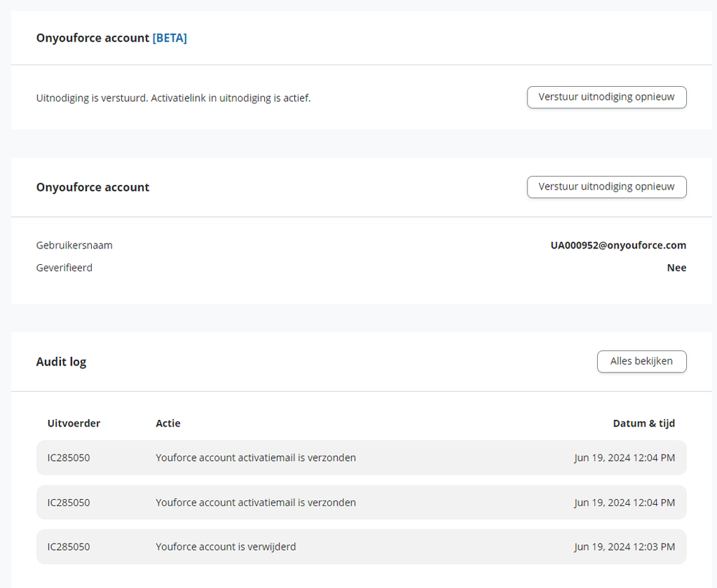Click IC285050 in the verwijderd row

coord(69,547)
